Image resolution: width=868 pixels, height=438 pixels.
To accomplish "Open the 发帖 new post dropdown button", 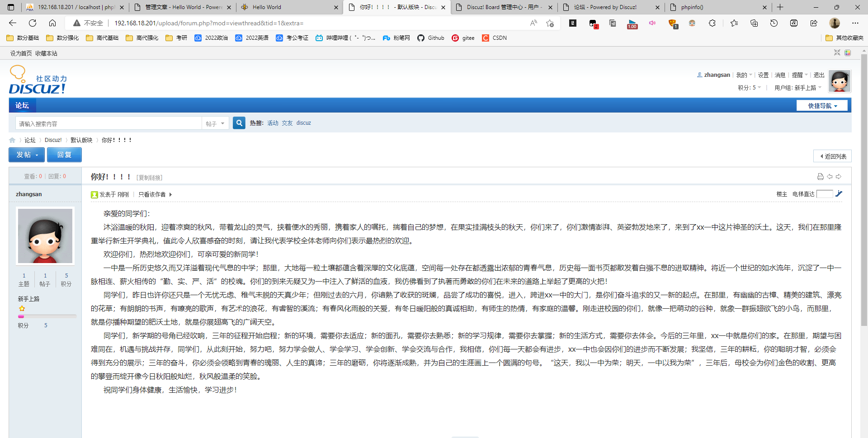I will tap(27, 155).
